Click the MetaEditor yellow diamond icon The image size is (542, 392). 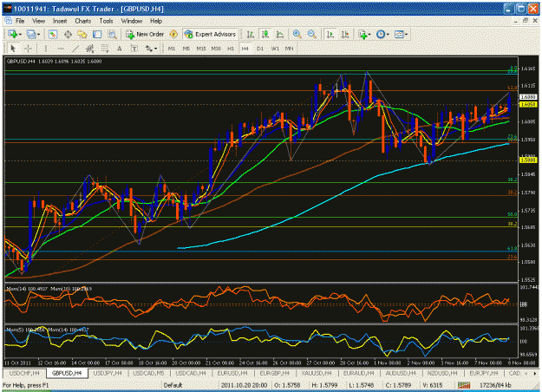point(173,34)
